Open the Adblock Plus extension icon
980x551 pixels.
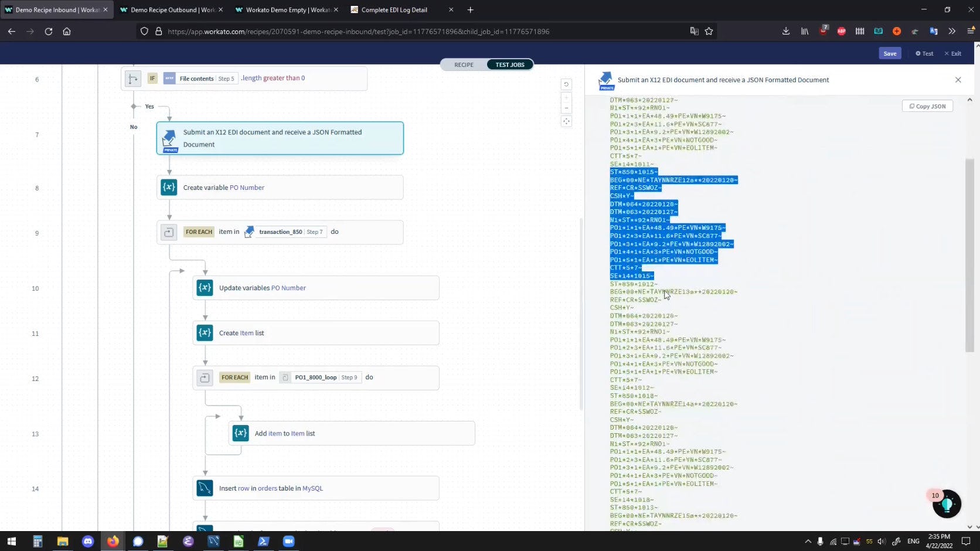[841, 31]
